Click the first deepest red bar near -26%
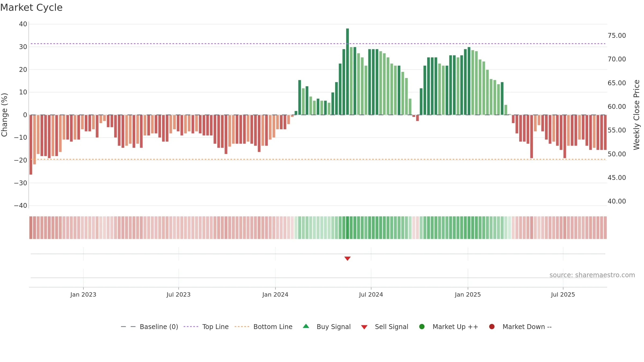The width and height of the screenshot is (644, 362). (31, 145)
